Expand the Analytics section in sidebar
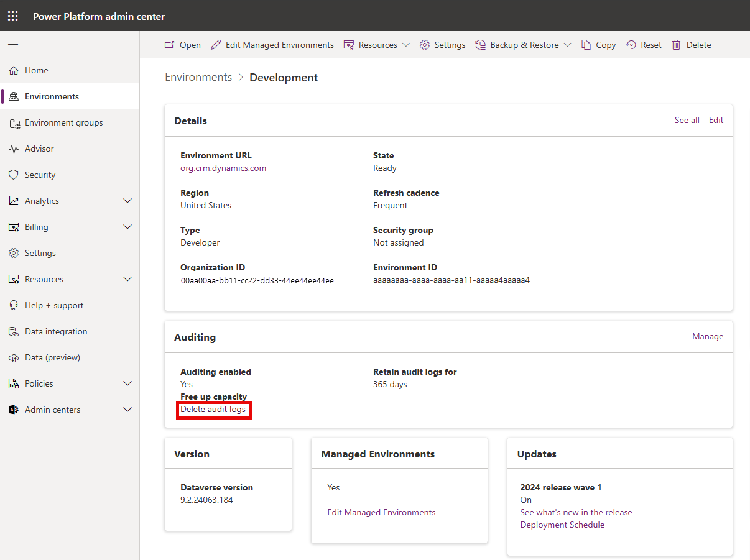Image resolution: width=750 pixels, height=560 pixels. (127, 201)
